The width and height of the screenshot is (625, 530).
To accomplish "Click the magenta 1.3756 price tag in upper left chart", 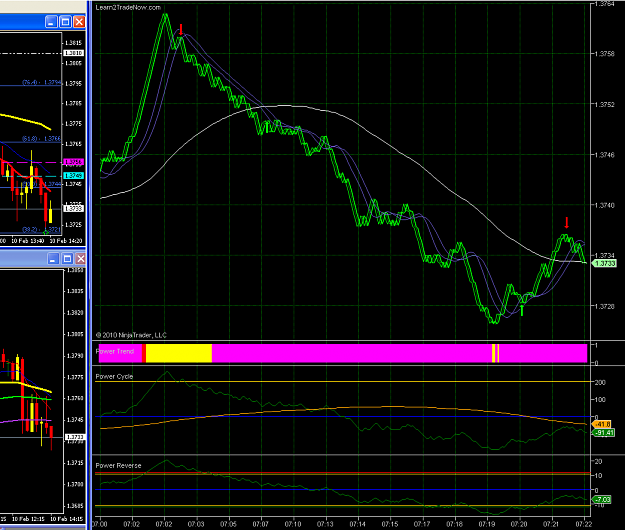I will pyautogui.click(x=73, y=162).
